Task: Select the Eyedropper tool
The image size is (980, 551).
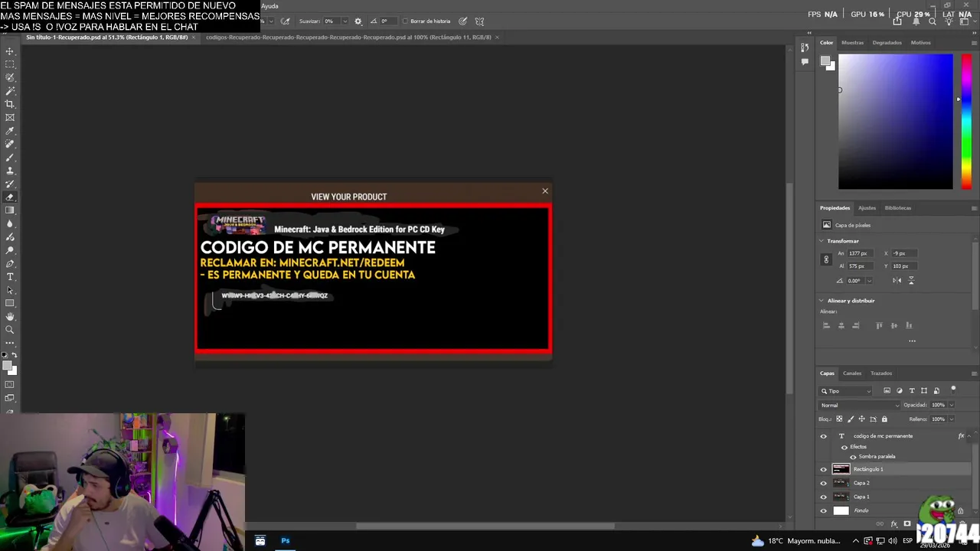Action: [10, 131]
